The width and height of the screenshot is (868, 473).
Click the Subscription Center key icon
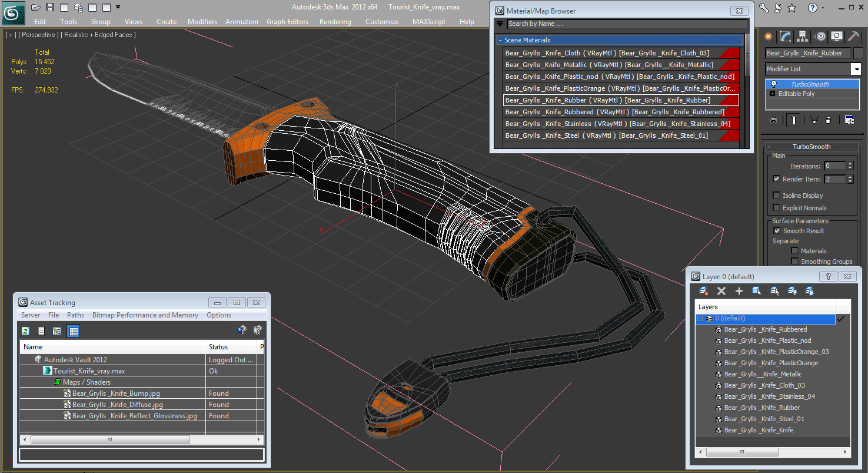coord(764,8)
